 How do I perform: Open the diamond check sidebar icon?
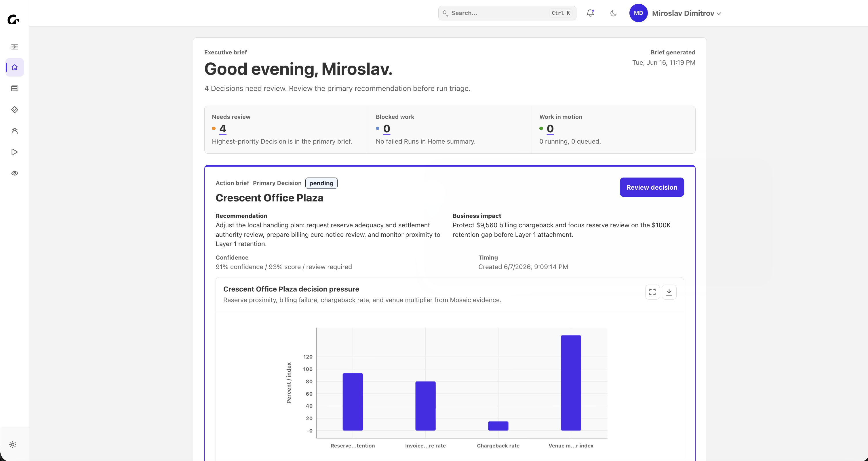tap(14, 110)
